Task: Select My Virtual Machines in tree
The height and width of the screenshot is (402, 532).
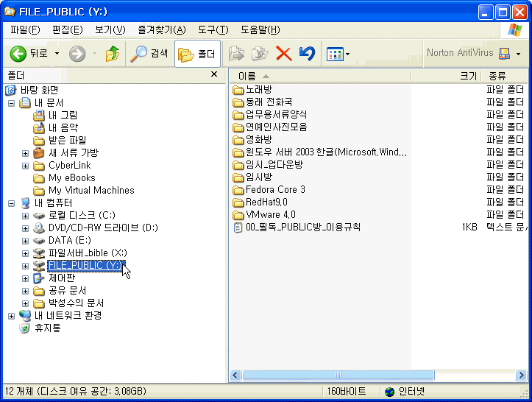Action: coord(91,191)
